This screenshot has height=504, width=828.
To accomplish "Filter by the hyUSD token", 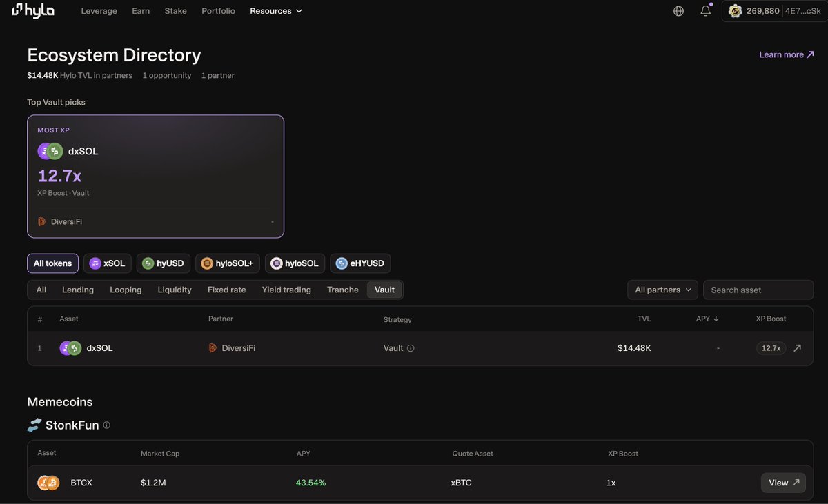I will pyautogui.click(x=163, y=263).
